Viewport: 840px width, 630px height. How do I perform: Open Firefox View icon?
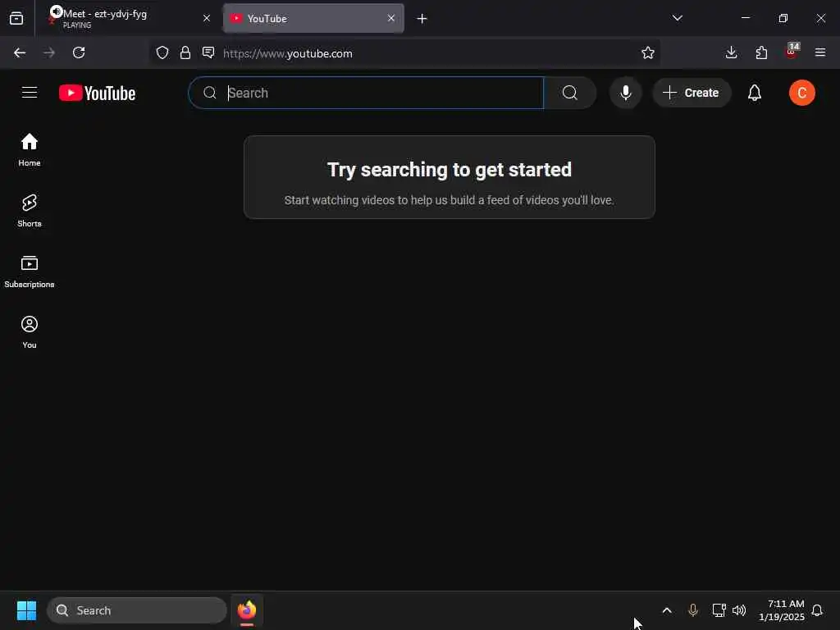click(16, 19)
